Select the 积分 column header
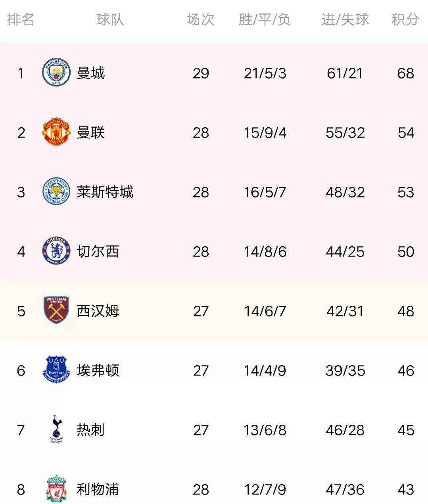 point(405,19)
